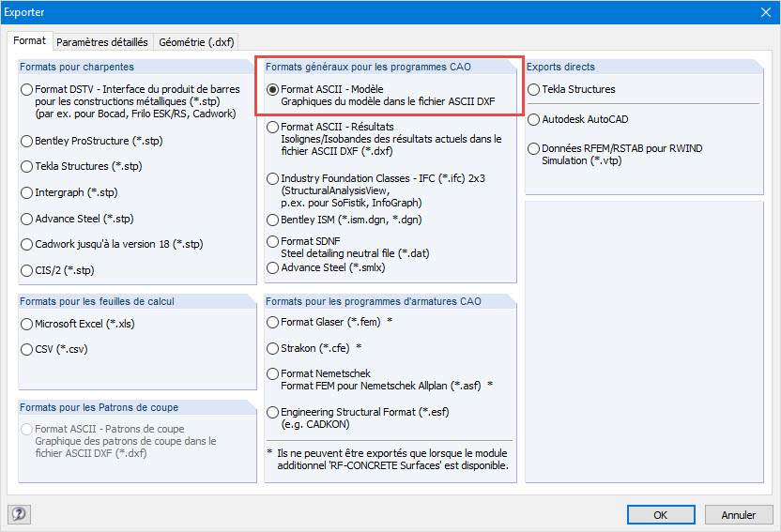781x532 pixels.
Task: Select Format DSTV radio button
Action: click(27, 89)
